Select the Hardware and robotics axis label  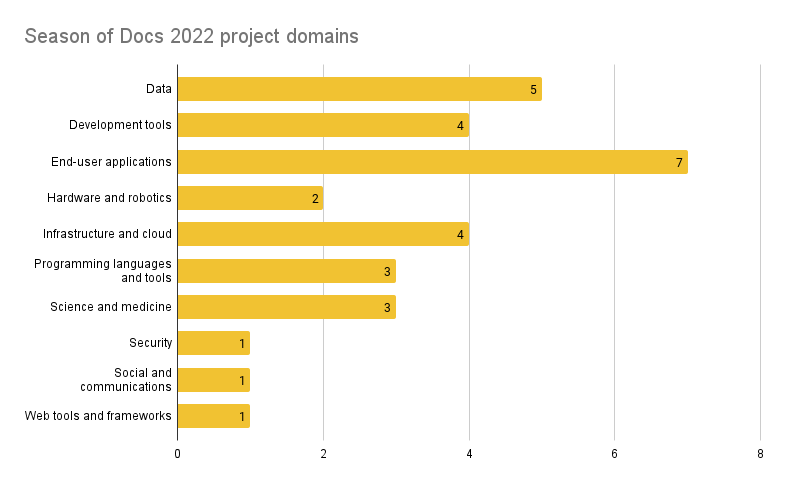click(x=109, y=198)
